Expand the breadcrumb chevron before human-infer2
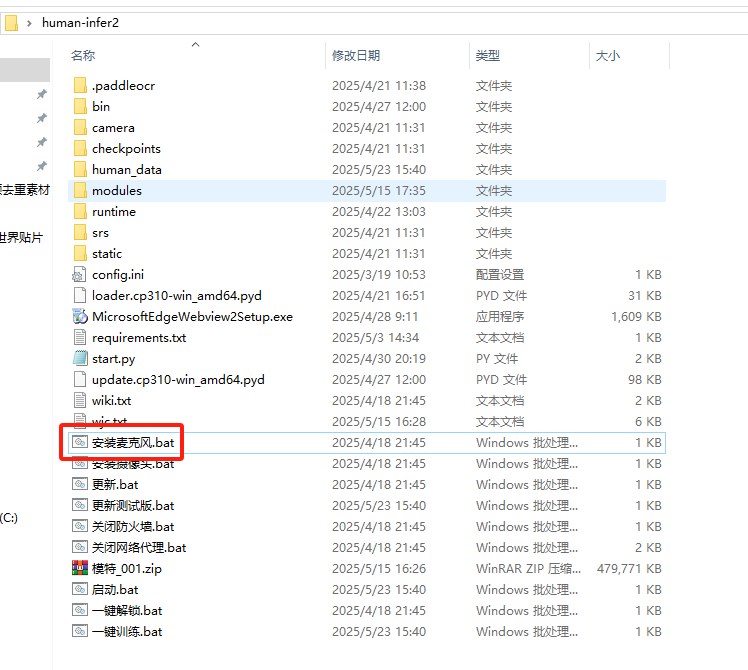This screenshot has height=670, width=748. (x=30, y=23)
